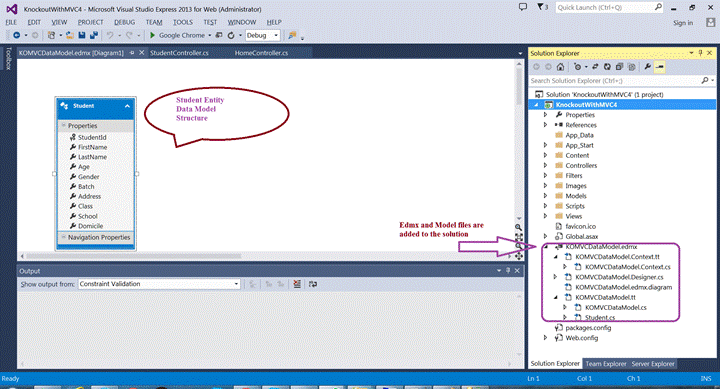
Task: Click Search Solution Explorer input field
Action: click(615, 80)
